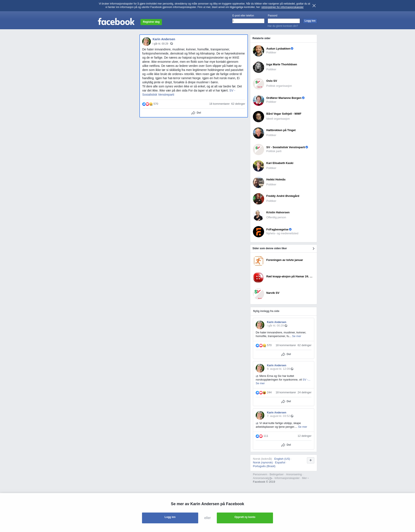Open the Mer footer menu
This screenshot has height=532, width=415.
[305, 478]
